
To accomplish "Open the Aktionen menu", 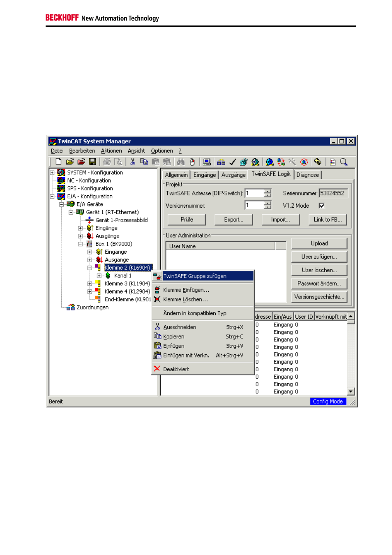I will click(x=111, y=151).
